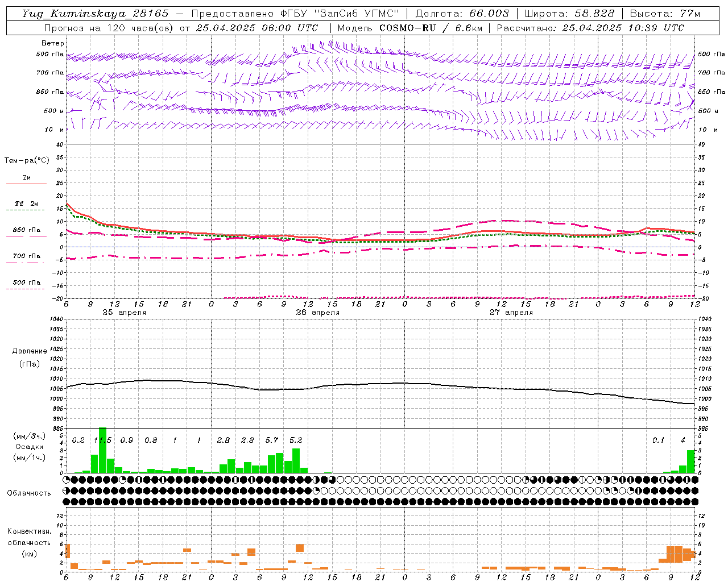This screenshot has width=728, height=582.
Task: Click the 0.8 precipitation total
Action: tap(151, 440)
